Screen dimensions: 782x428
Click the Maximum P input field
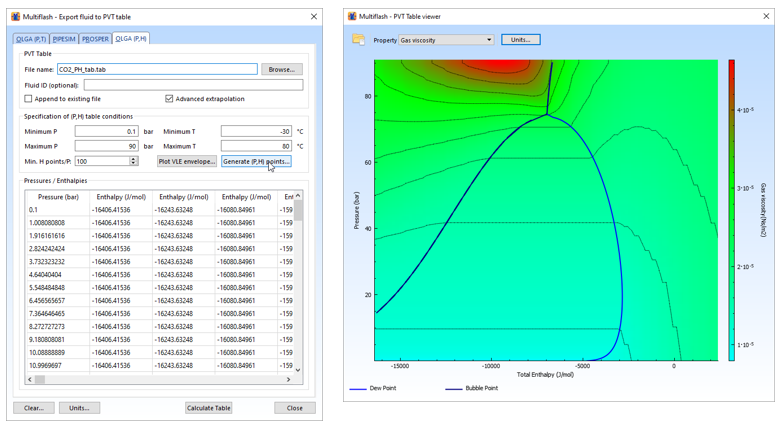pos(106,146)
